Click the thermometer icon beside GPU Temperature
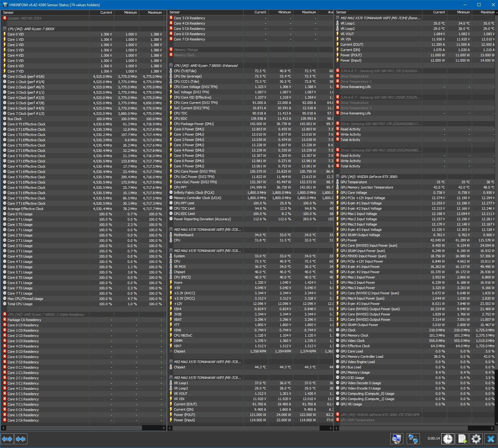 (338, 182)
